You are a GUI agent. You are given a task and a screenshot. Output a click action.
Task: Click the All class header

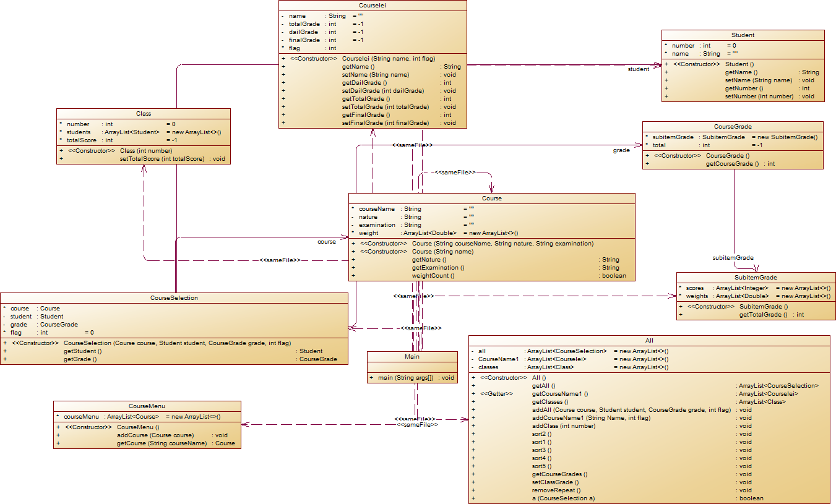click(649, 341)
